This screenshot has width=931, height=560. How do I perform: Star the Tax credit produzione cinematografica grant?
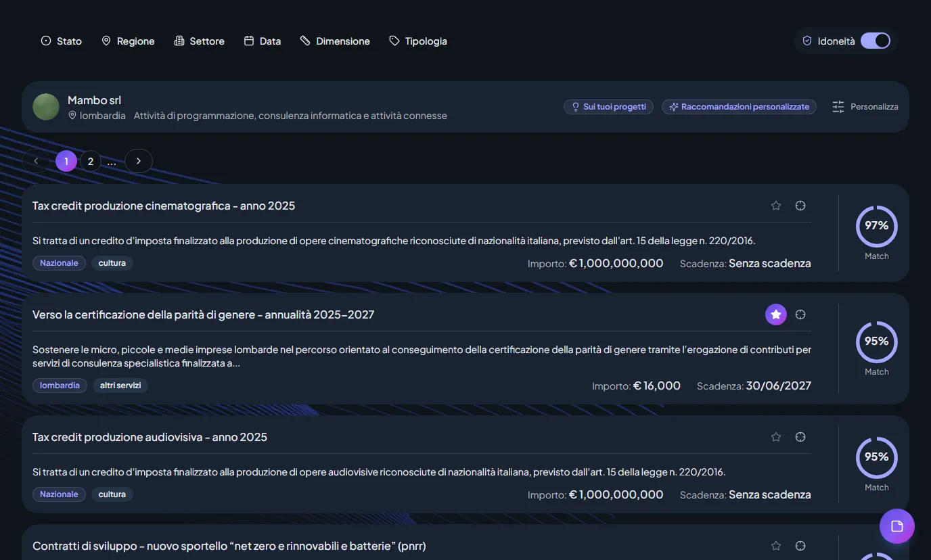776,206
